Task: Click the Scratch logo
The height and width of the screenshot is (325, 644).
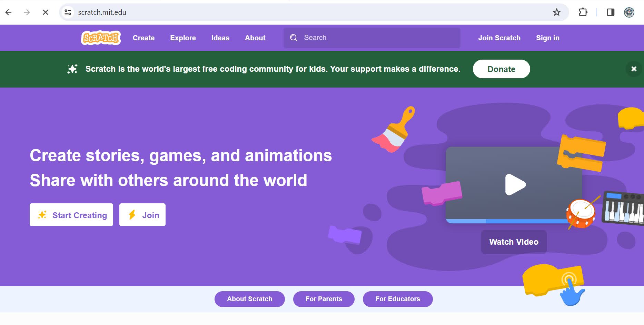Action: (101, 38)
